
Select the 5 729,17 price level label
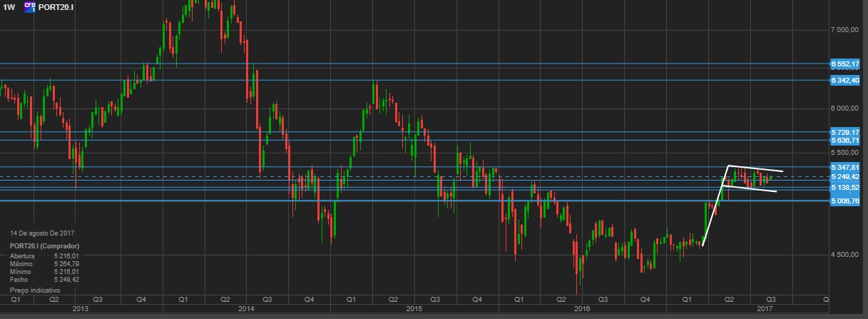pos(846,133)
